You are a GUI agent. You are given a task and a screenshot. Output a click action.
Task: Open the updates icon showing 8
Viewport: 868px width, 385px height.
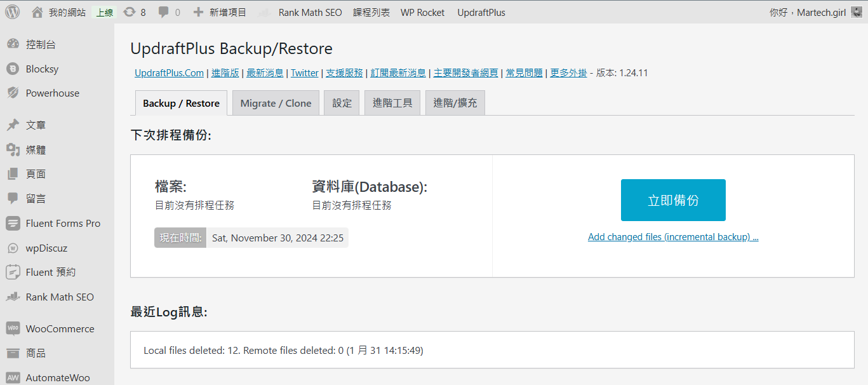(130, 12)
